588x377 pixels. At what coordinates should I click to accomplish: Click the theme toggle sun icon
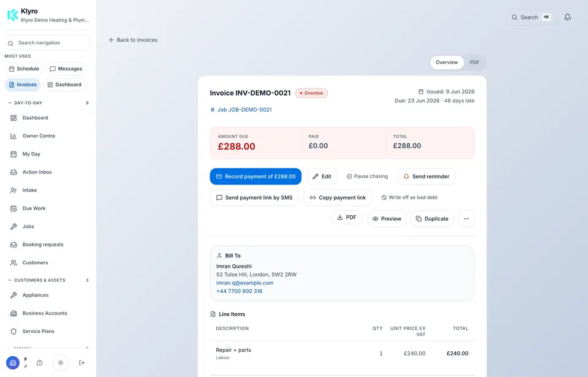[61, 363]
